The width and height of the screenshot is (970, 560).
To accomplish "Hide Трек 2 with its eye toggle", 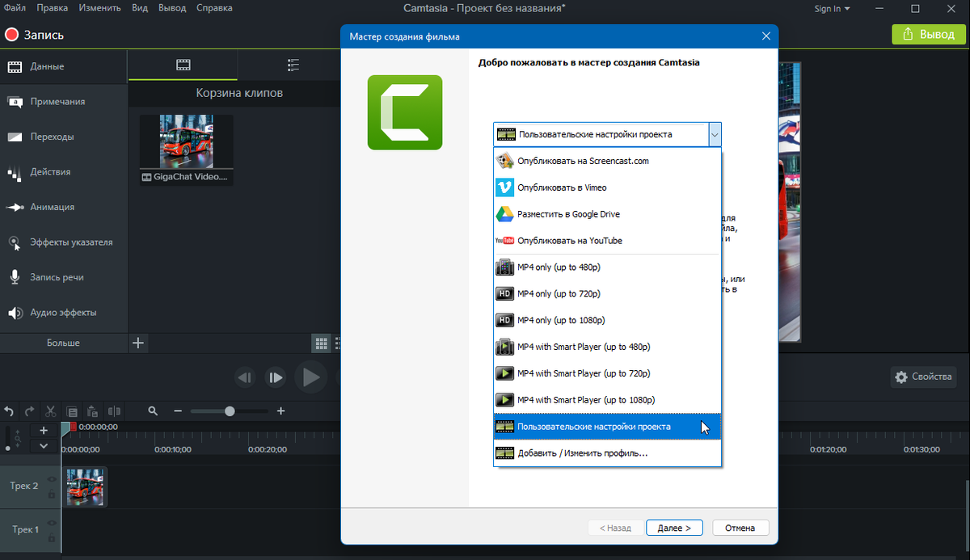I will coord(52,479).
